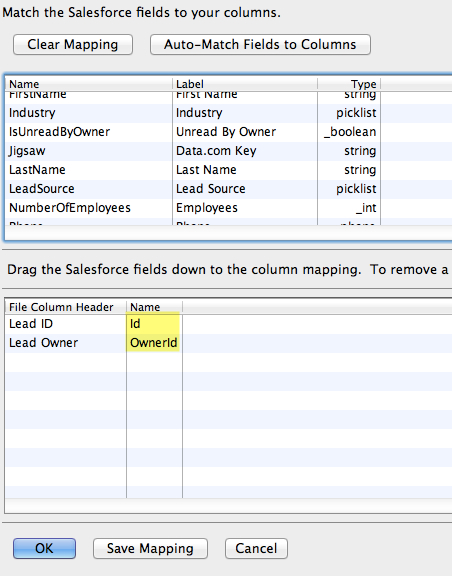Select the Jigsaw field row
The image size is (452, 576).
tap(229, 151)
